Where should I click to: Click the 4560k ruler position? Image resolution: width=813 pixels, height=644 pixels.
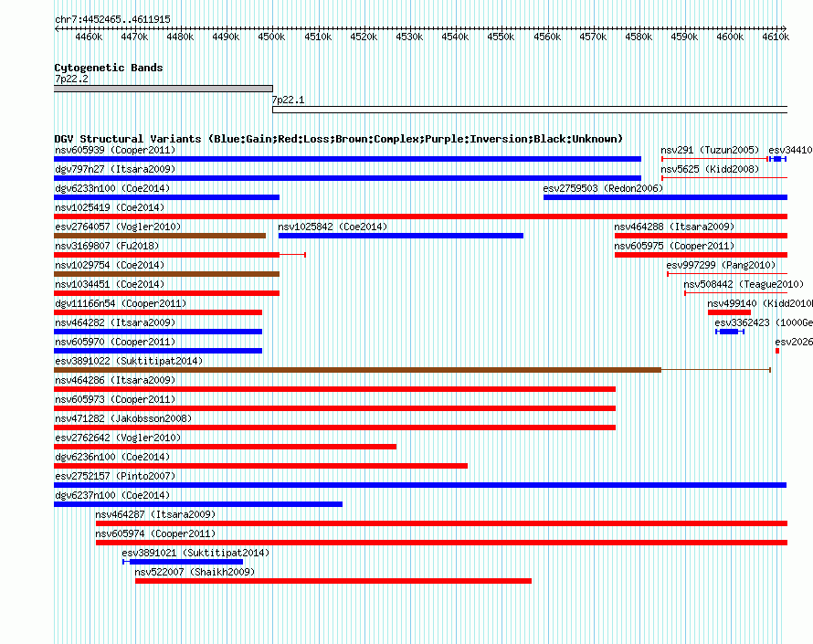pos(547,37)
